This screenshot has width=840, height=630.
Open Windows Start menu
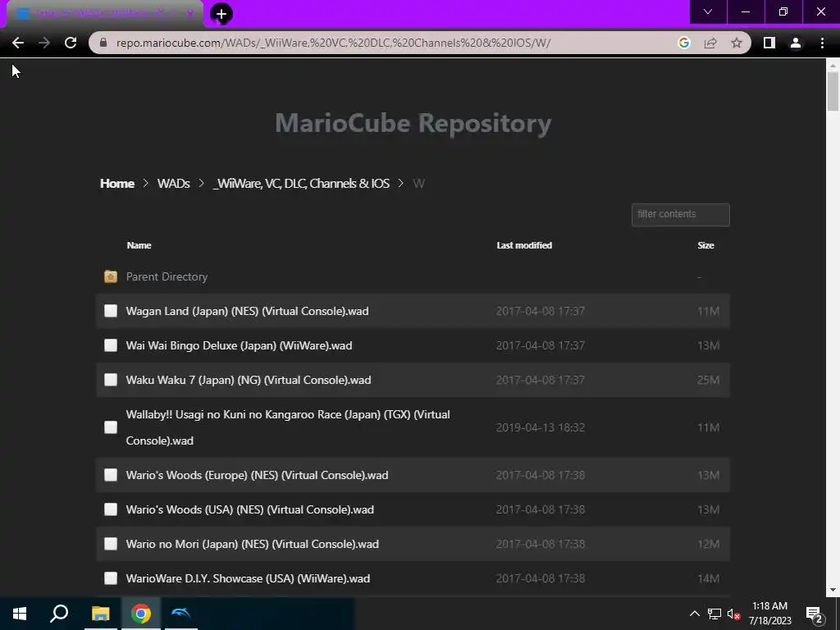click(20, 614)
